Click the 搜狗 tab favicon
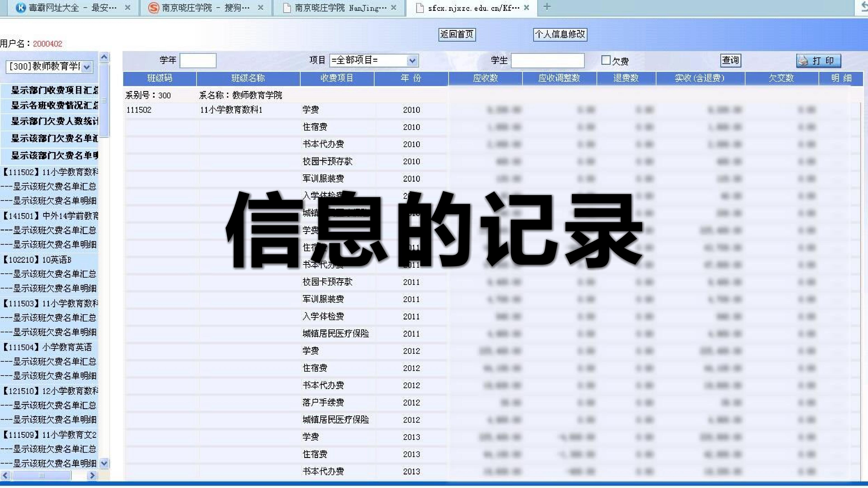This screenshot has height=488, width=868. click(x=153, y=8)
